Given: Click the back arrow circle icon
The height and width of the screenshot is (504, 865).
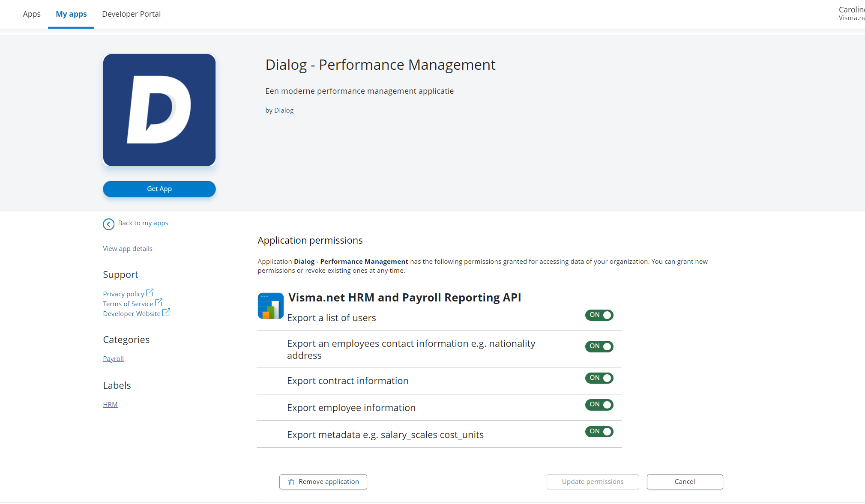Looking at the screenshot, I should pyautogui.click(x=108, y=224).
